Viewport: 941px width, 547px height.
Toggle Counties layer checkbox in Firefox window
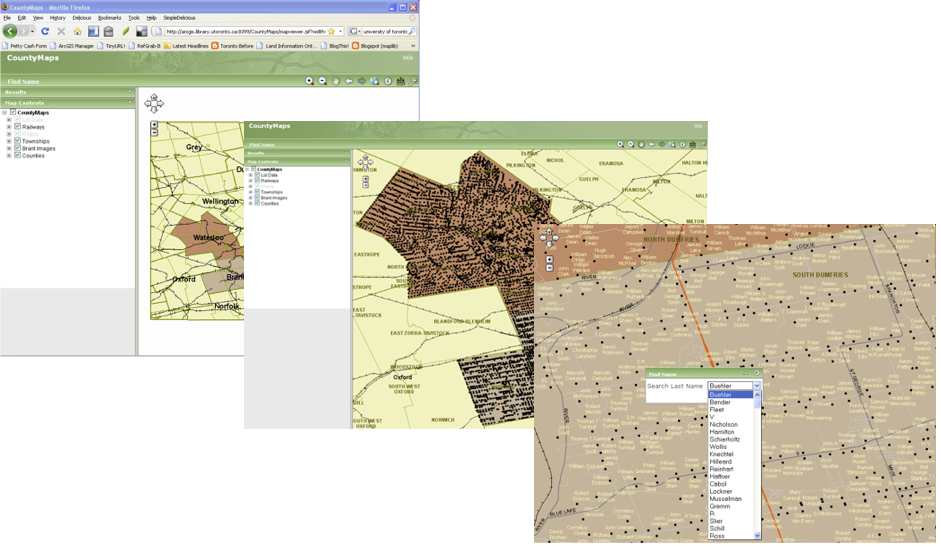click(17, 155)
